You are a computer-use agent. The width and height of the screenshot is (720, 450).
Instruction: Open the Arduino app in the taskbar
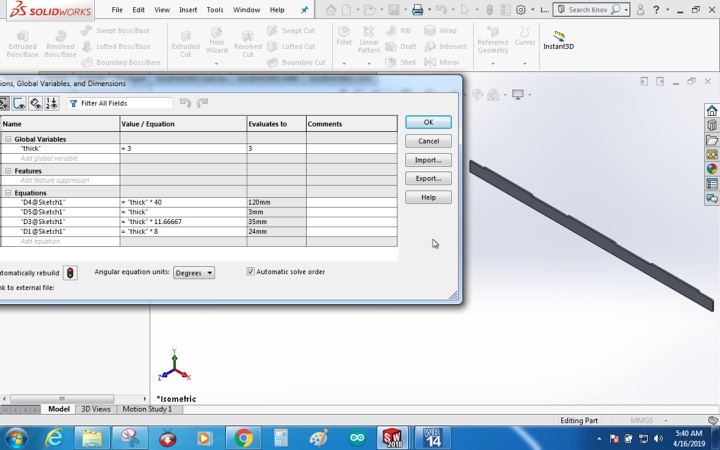[356, 438]
